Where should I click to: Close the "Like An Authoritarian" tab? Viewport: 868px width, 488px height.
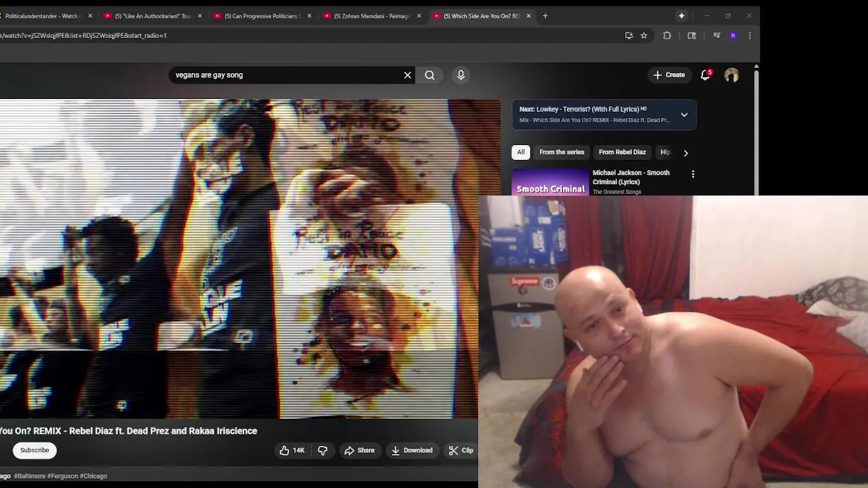click(x=199, y=16)
